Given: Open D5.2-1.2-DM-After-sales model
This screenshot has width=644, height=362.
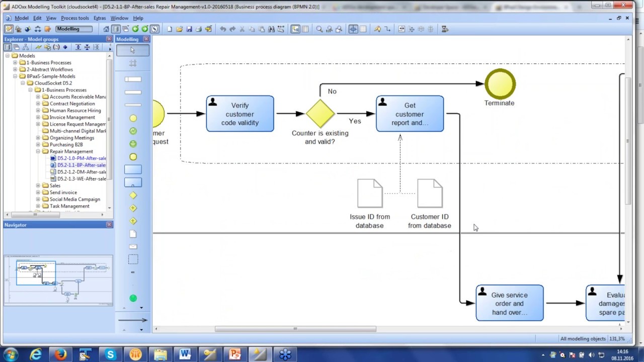Looking at the screenshot, I should coord(82,172).
